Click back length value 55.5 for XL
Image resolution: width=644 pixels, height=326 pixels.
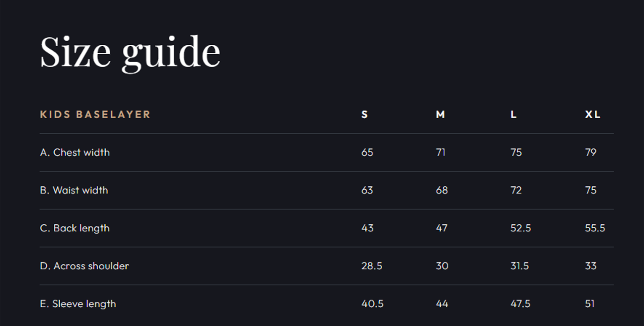point(595,228)
